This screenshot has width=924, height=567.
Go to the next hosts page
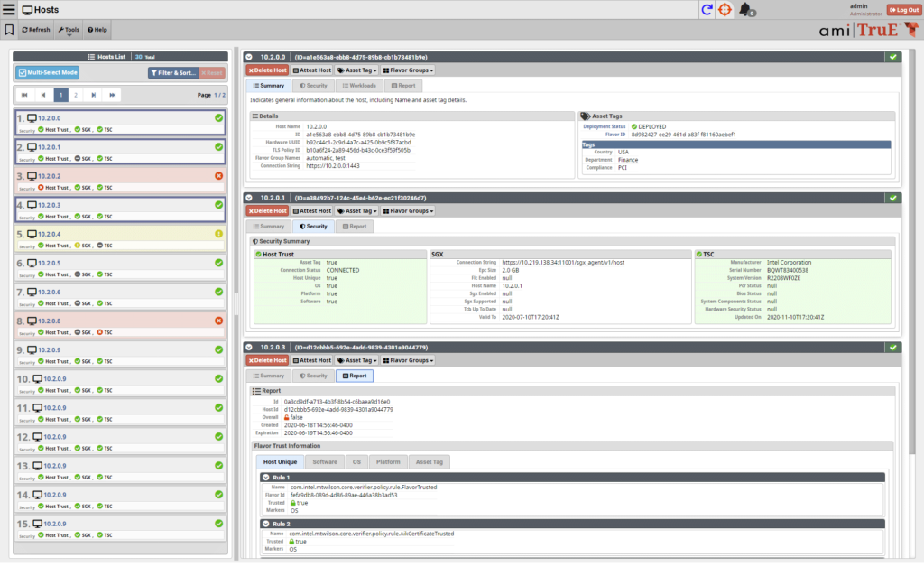pyautogui.click(x=94, y=95)
